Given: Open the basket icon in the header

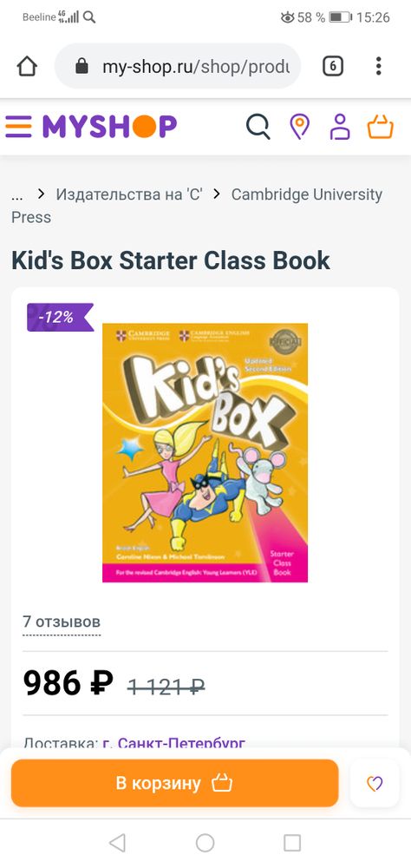Looking at the screenshot, I should (x=381, y=127).
